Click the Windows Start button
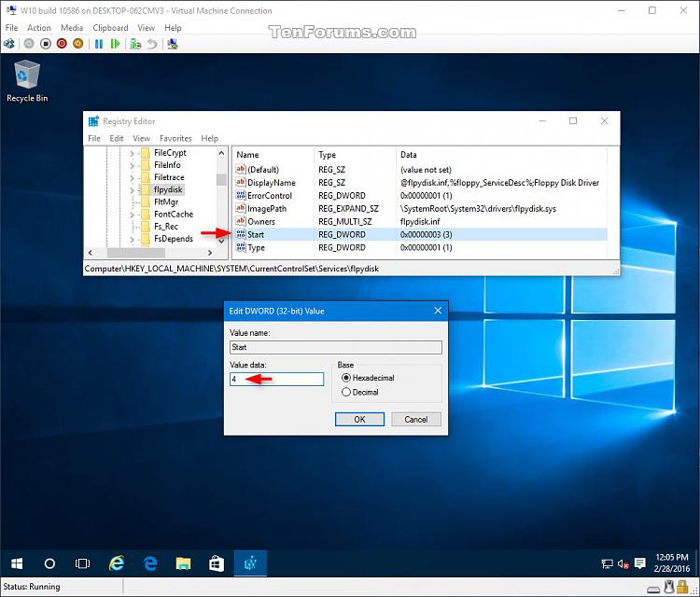 coord(17,563)
